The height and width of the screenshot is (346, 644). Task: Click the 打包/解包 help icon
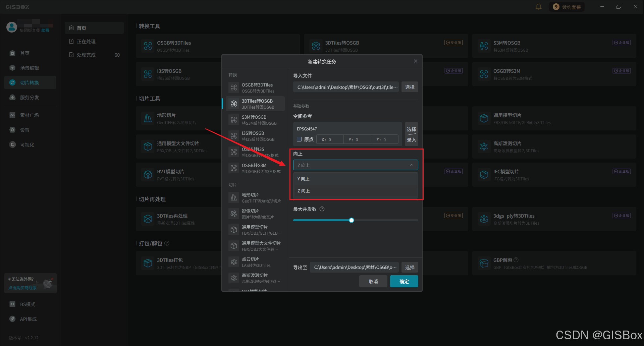pos(167,243)
